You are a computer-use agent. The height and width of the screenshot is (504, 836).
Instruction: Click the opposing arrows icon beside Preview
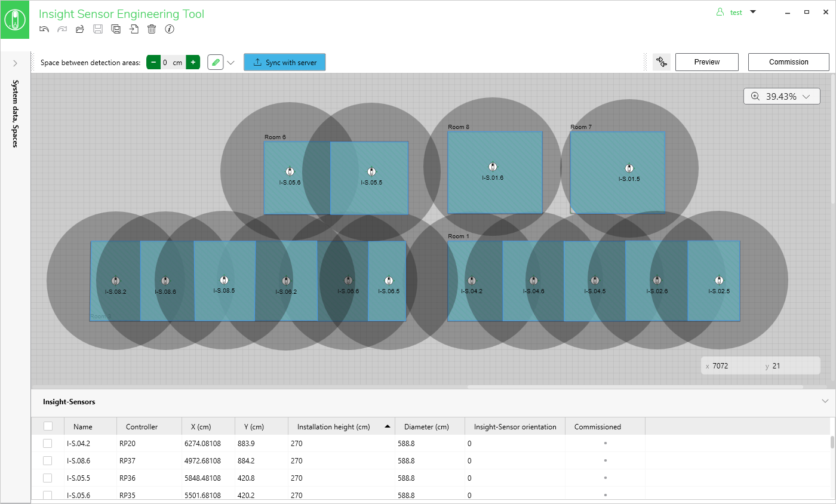662,62
